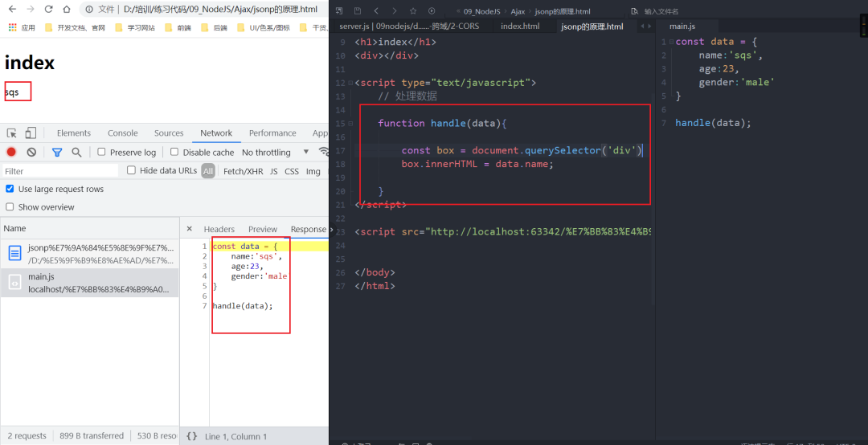Open the browser home page icon

pos(67,10)
